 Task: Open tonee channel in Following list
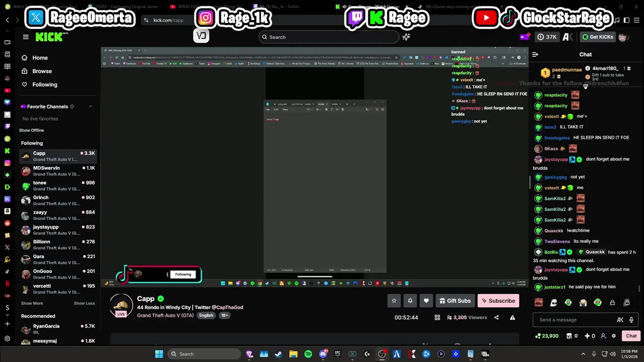point(58,186)
